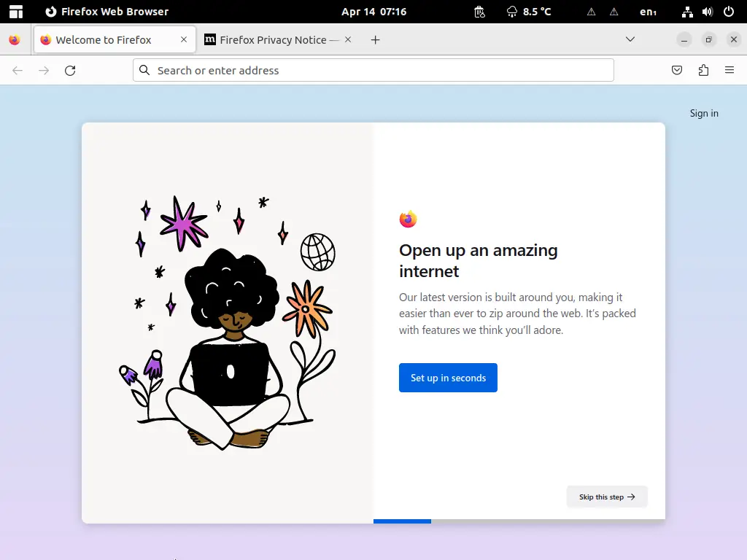Image resolution: width=747 pixels, height=560 pixels.
Task: Reload the current page
Action: [x=70, y=71]
